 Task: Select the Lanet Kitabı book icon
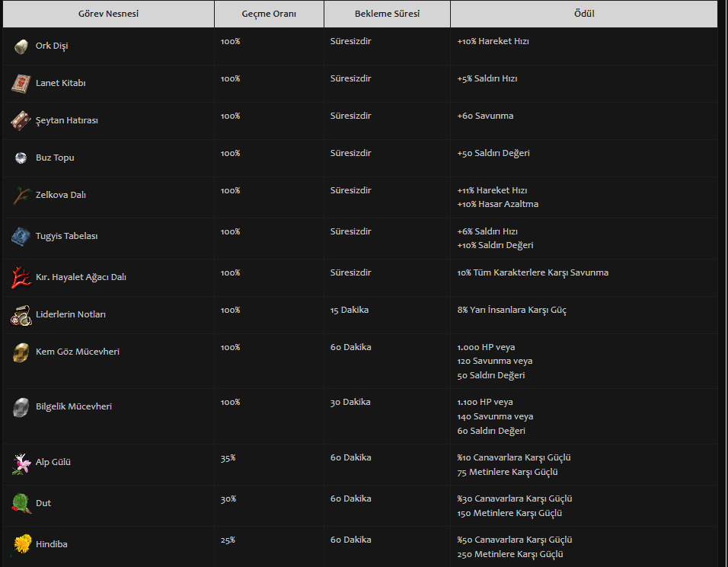21,84
